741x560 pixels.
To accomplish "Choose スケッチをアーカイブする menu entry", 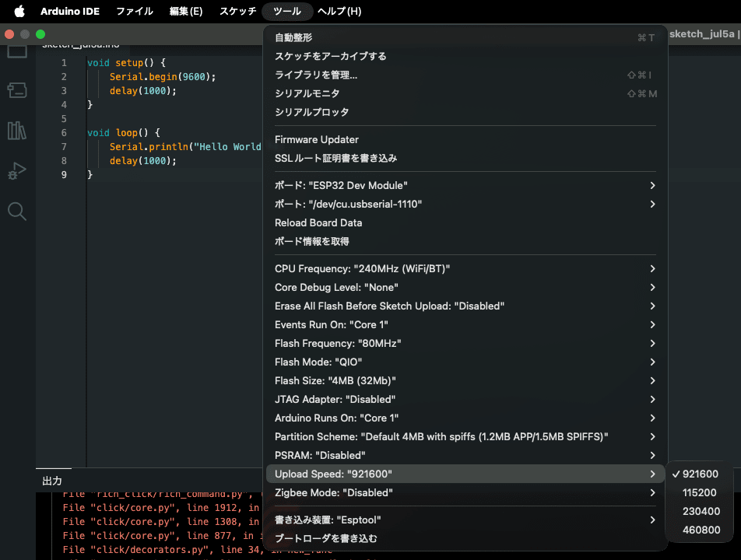I will 465,56.
